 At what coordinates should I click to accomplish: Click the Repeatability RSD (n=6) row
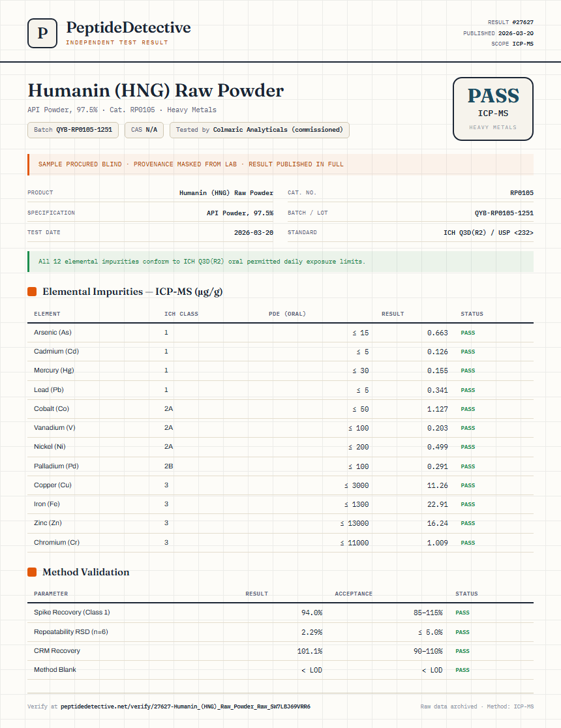coord(280,632)
